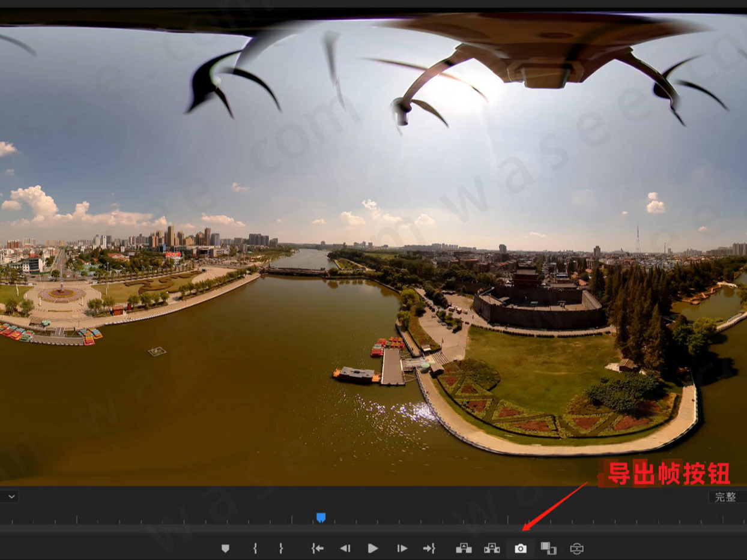The image size is (747, 560).
Task: Open the frame stack export icon
Action: (x=549, y=548)
